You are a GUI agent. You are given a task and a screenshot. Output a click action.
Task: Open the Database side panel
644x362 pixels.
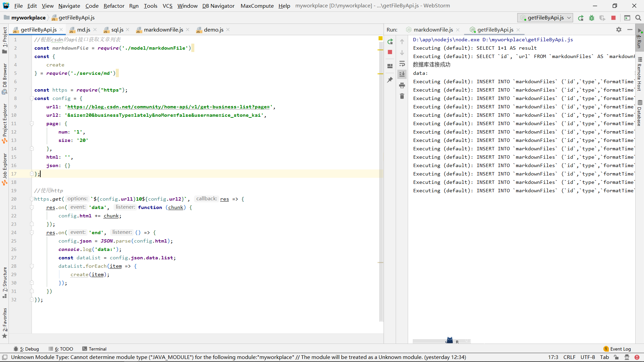pos(639,113)
